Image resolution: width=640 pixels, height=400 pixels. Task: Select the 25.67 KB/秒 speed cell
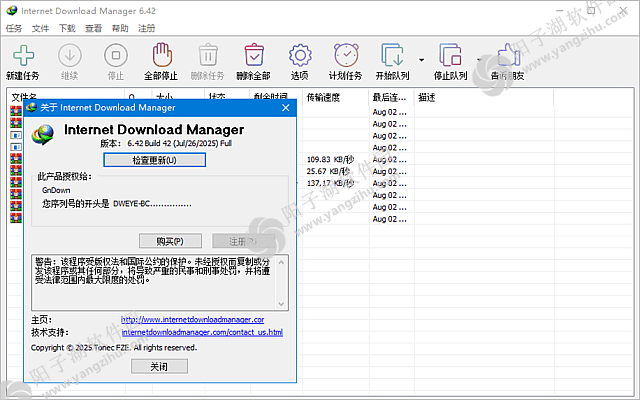(x=329, y=171)
